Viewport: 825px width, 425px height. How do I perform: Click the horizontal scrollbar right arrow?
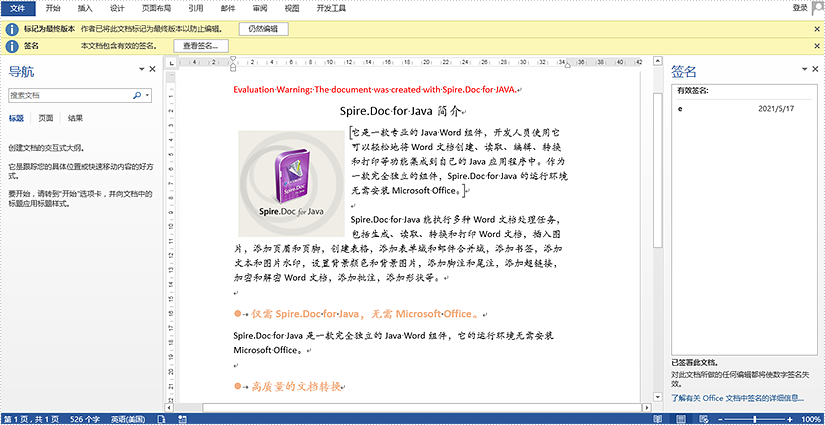(x=646, y=408)
